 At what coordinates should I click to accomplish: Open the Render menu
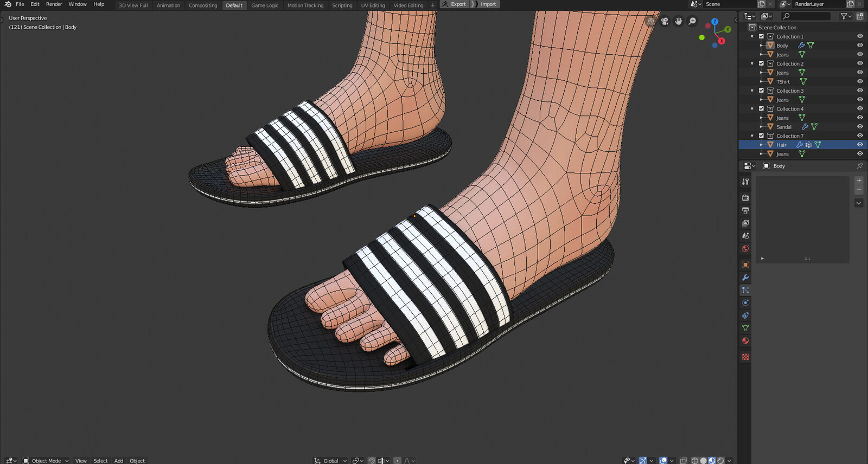(x=54, y=4)
